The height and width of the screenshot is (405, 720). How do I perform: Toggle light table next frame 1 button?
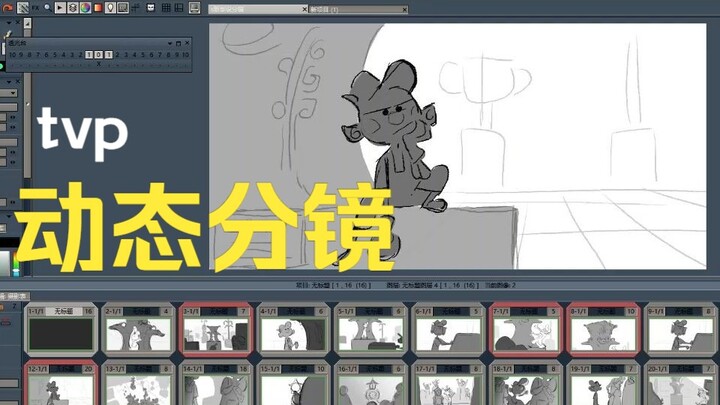click(x=108, y=55)
